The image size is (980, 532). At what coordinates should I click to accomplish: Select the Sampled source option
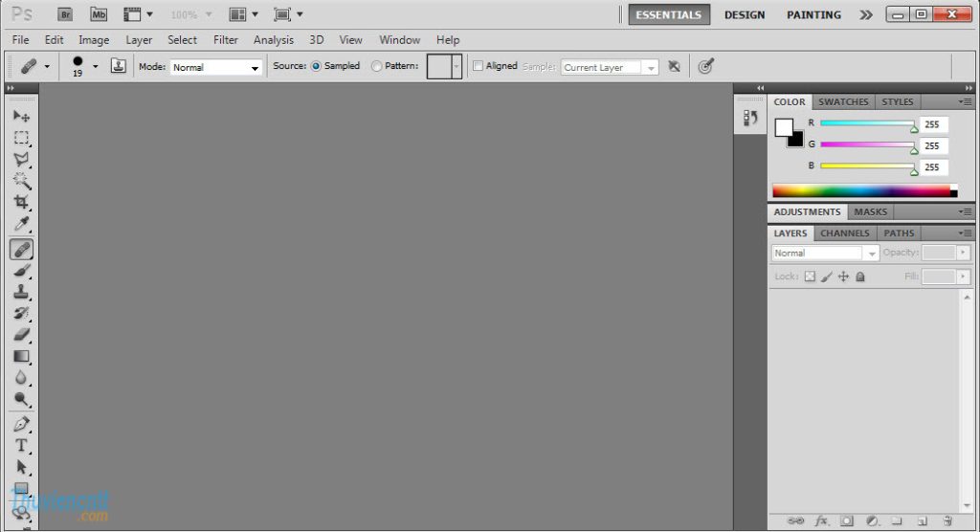point(316,66)
